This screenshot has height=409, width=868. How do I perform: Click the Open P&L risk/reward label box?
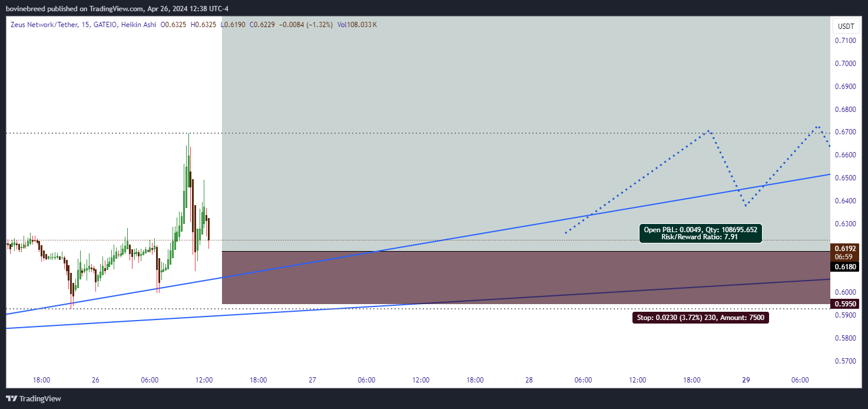[701, 233]
